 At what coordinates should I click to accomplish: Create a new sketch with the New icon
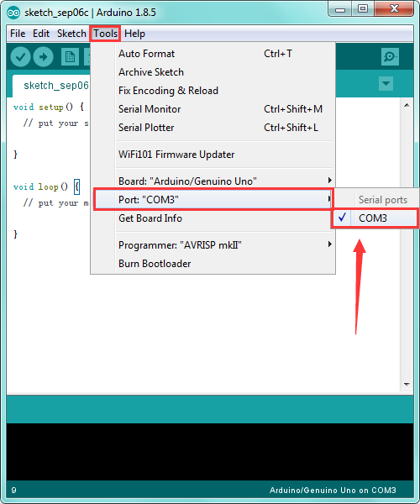(70, 57)
